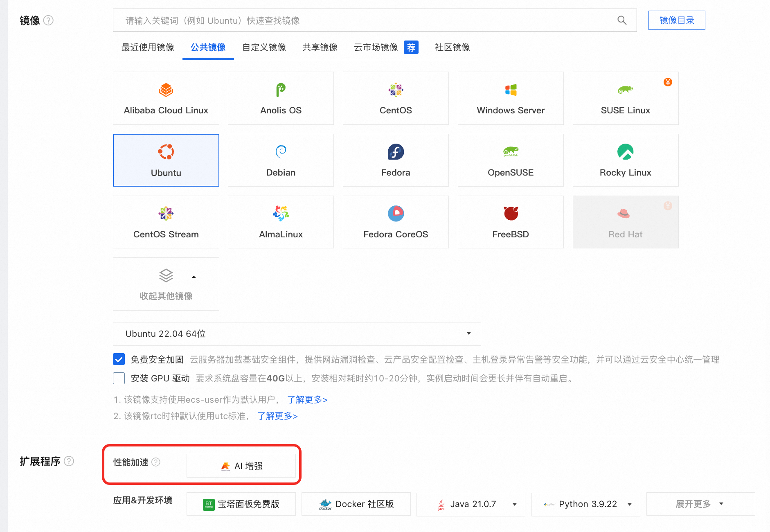770x532 pixels.
Task: Choose Docker 社区版 application
Action: 356,504
